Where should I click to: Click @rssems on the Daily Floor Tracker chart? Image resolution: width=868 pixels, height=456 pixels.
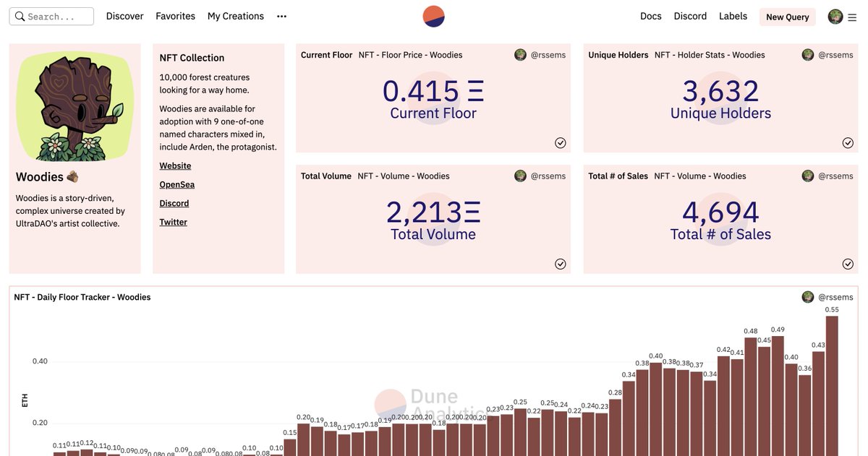point(836,297)
